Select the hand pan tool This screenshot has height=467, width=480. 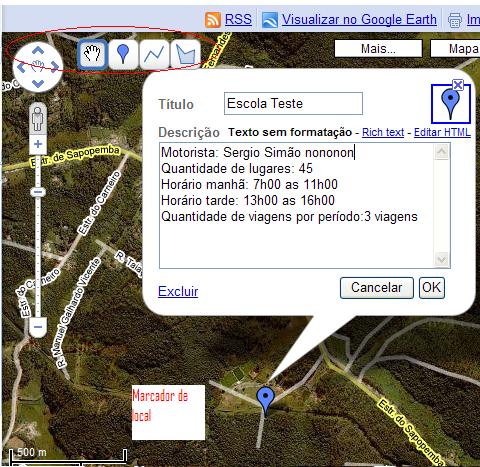tap(93, 54)
